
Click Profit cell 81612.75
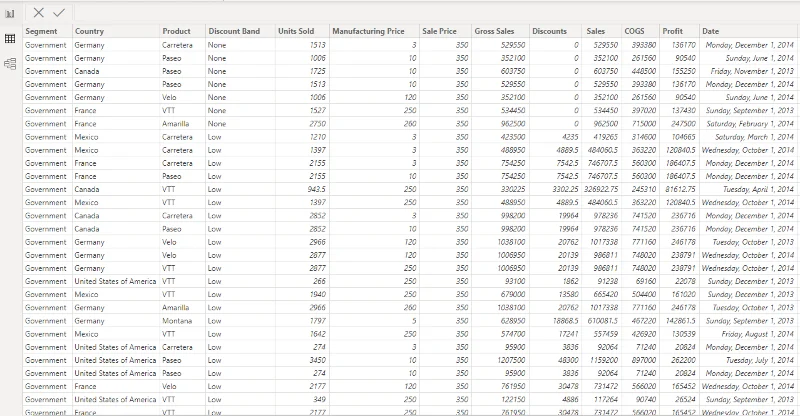(680, 189)
